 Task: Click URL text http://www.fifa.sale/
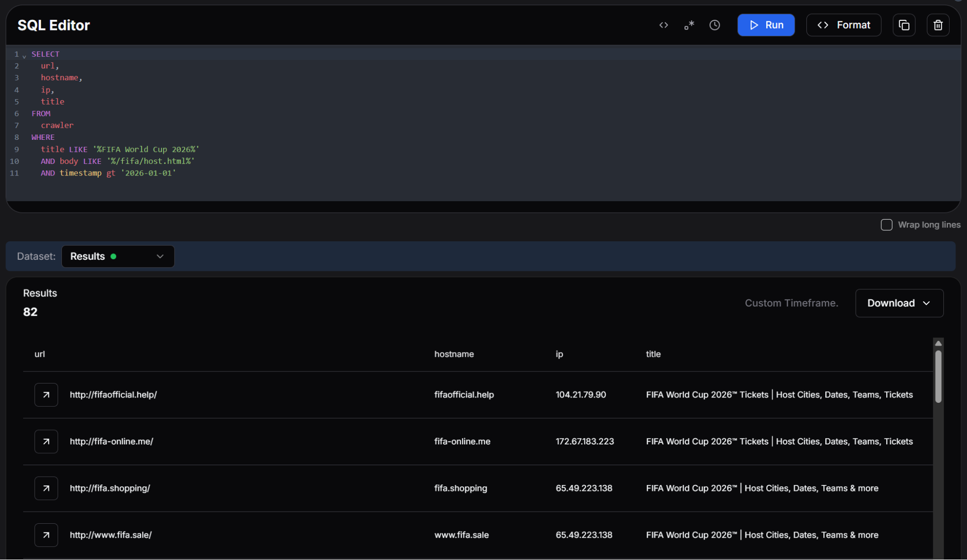pos(111,535)
